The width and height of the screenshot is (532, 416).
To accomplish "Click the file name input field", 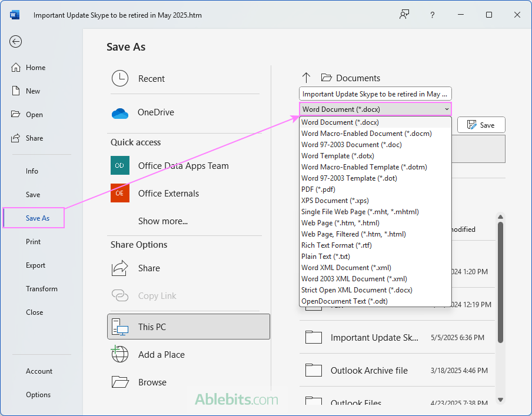I will tap(375, 94).
